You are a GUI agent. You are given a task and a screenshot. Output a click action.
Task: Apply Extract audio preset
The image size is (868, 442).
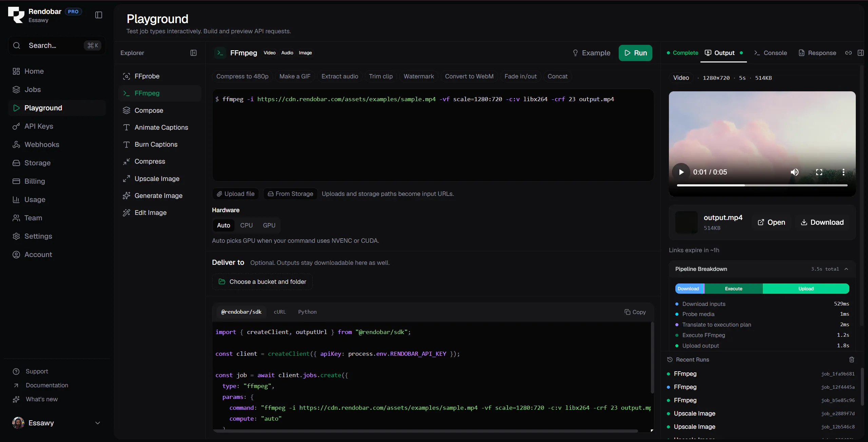pos(340,76)
